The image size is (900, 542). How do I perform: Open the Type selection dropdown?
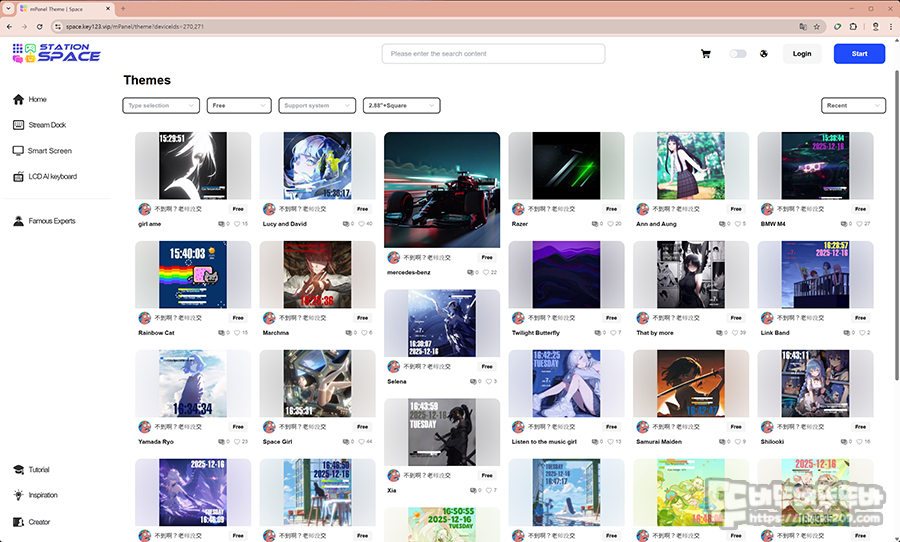coord(161,106)
